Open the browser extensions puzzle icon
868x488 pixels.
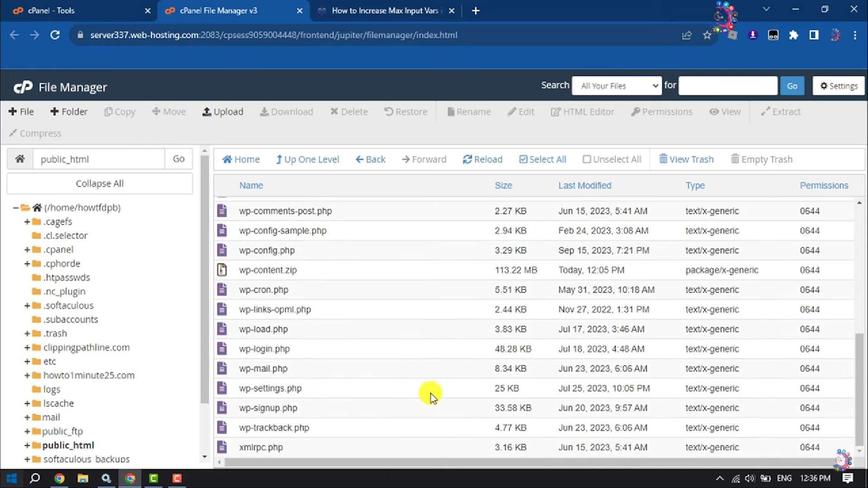(x=794, y=35)
